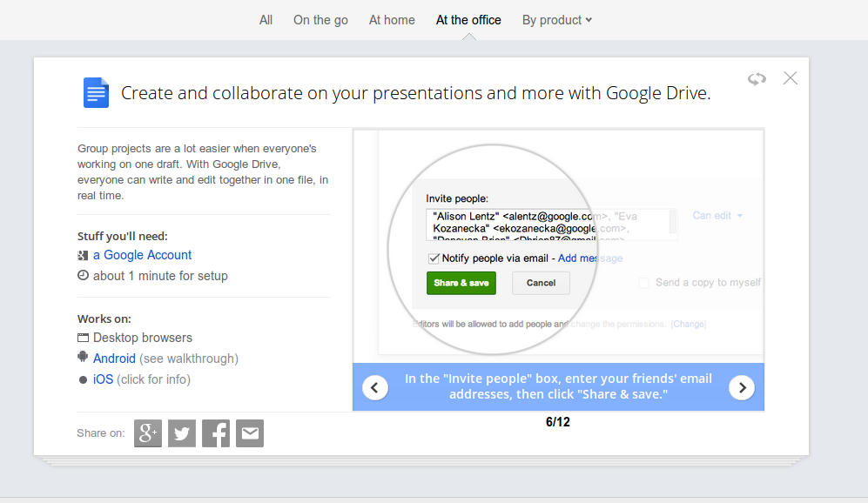Open the Android walkthrough link

(x=114, y=359)
